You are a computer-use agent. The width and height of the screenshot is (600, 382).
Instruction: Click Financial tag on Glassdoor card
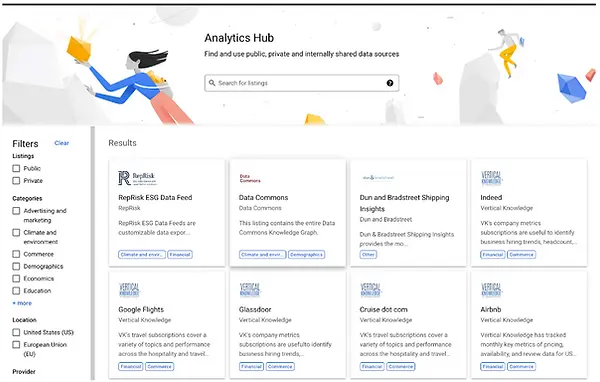pyautogui.click(x=251, y=366)
